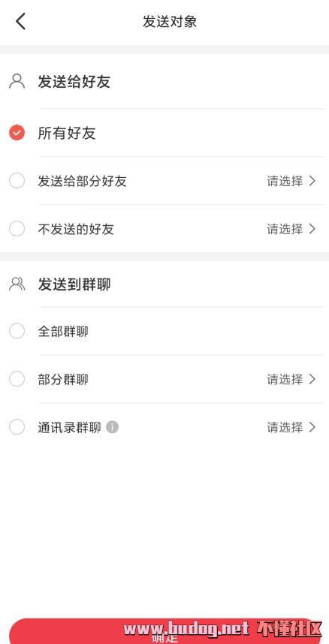Tap the group icon beside 发送到群聊
329x644 pixels.
[x=17, y=284]
